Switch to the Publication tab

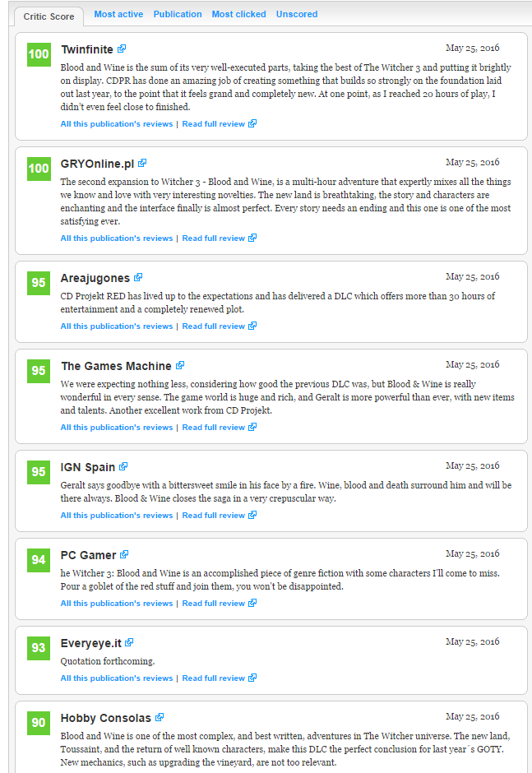[178, 14]
